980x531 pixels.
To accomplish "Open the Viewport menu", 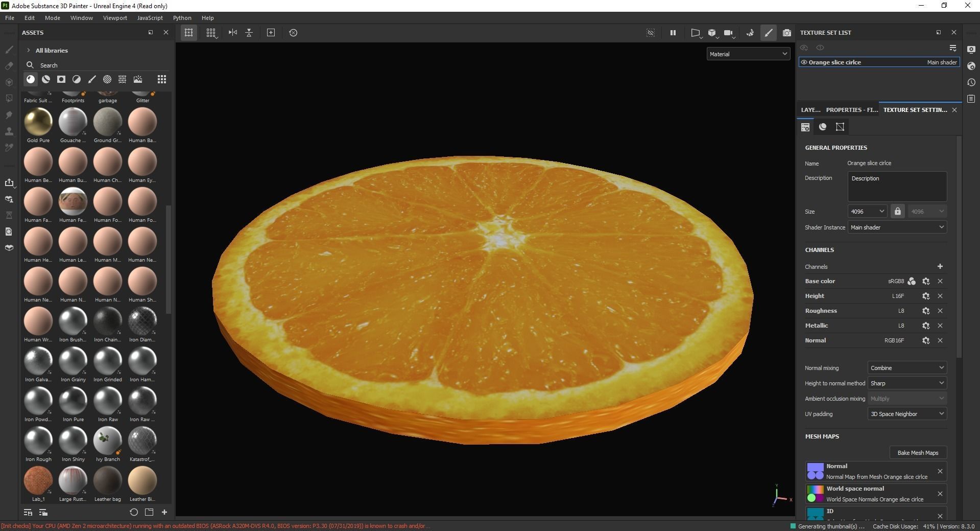I will tap(114, 17).
